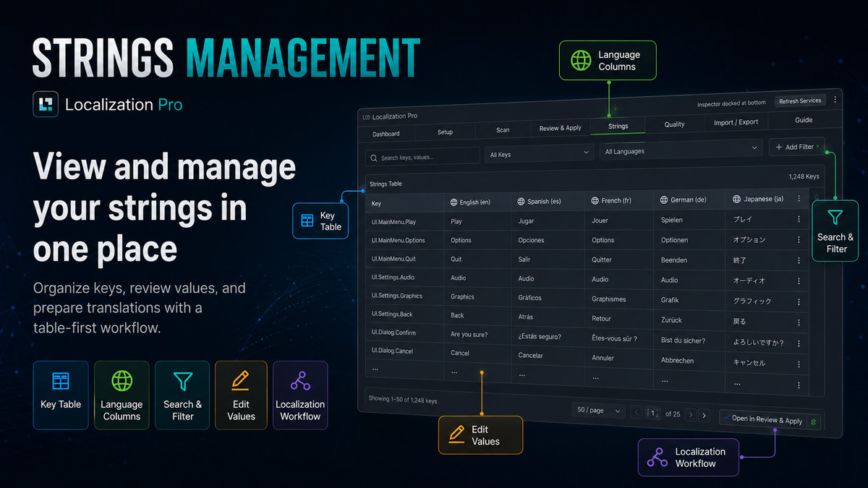Click the Spanish value 'Gráficos'

531,298
